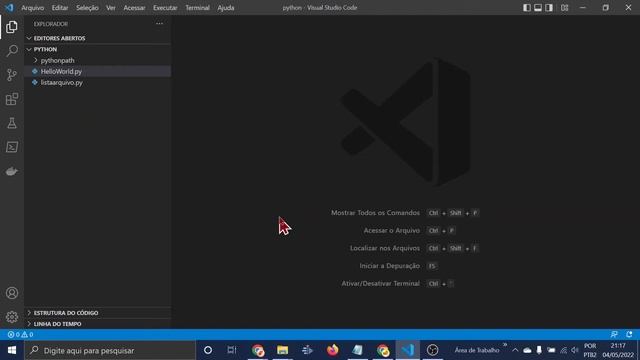Click POR PTB2 language indicator

click(590, 350)
